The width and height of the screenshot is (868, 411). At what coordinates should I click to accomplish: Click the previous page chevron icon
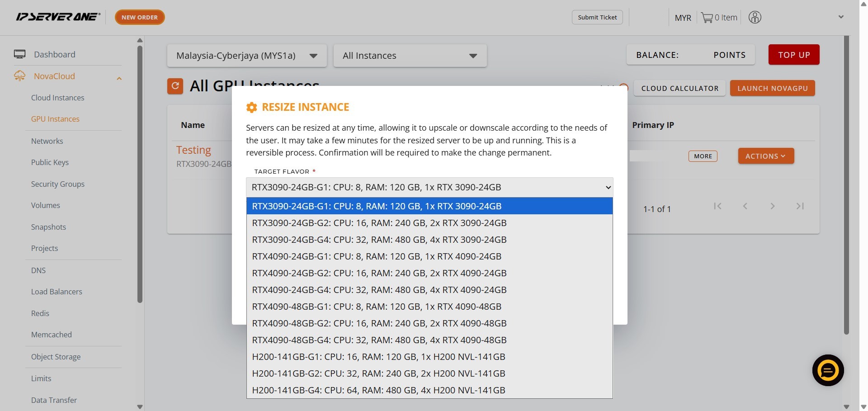point(745,206)
